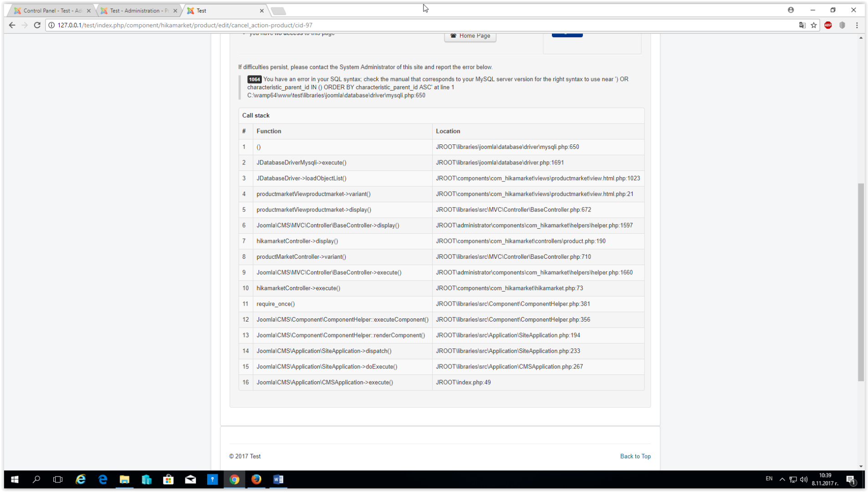Follow the Back to Top link
Viewport: 868px width, 492px height.
tap(635, 456)
